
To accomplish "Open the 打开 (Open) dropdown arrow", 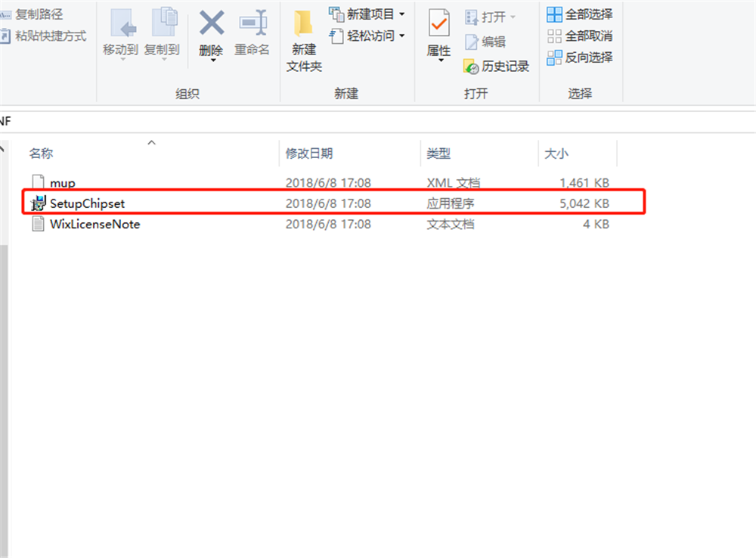I will [x=511, y=17].
